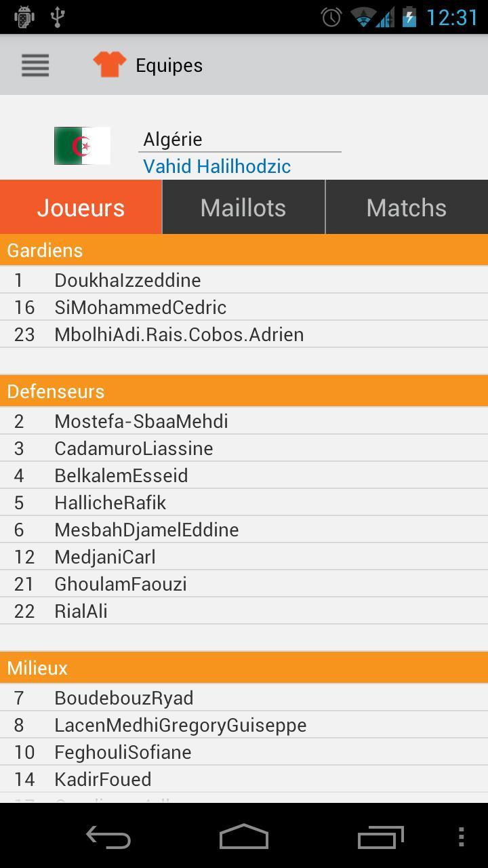Switch to the Maillots tab

pos(243,208)
